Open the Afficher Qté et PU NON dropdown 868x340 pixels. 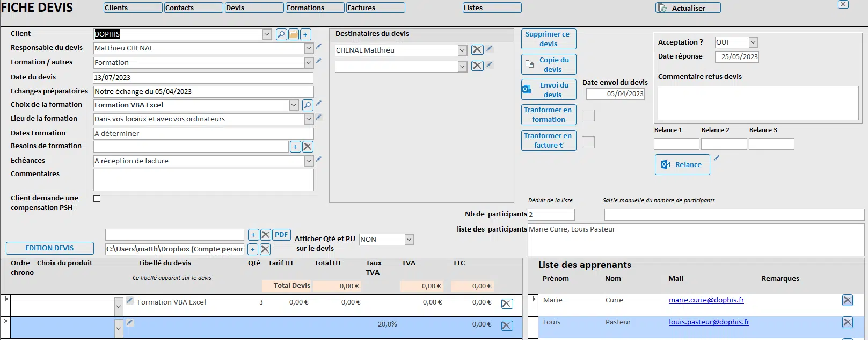tap(410, 240)
